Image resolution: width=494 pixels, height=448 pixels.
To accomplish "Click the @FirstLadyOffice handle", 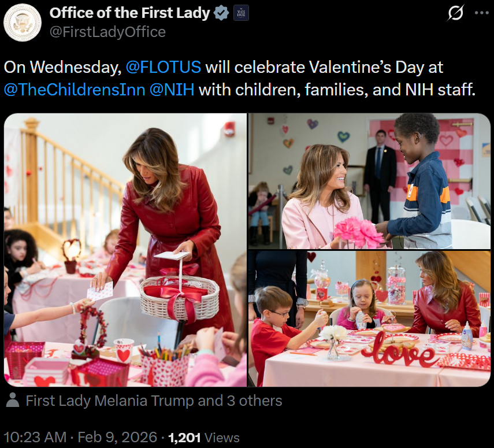I will pyautogui.click(x=107, y=32).
